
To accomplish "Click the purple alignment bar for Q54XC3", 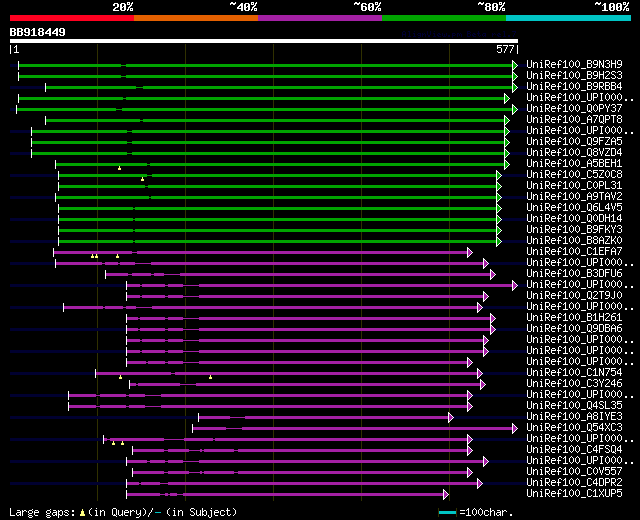I will point(353,429).
